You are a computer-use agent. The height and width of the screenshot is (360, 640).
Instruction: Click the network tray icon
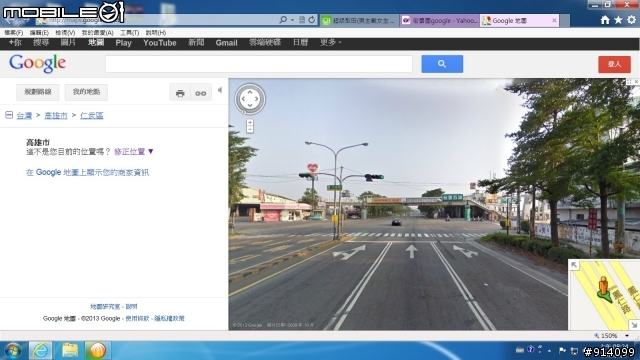tap(574, 351)
